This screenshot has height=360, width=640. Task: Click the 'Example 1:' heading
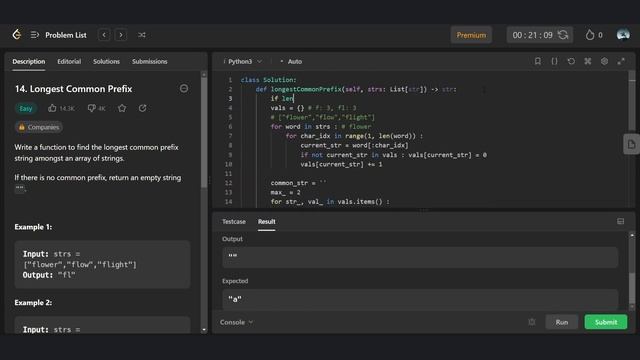click(x=33, y=227)
